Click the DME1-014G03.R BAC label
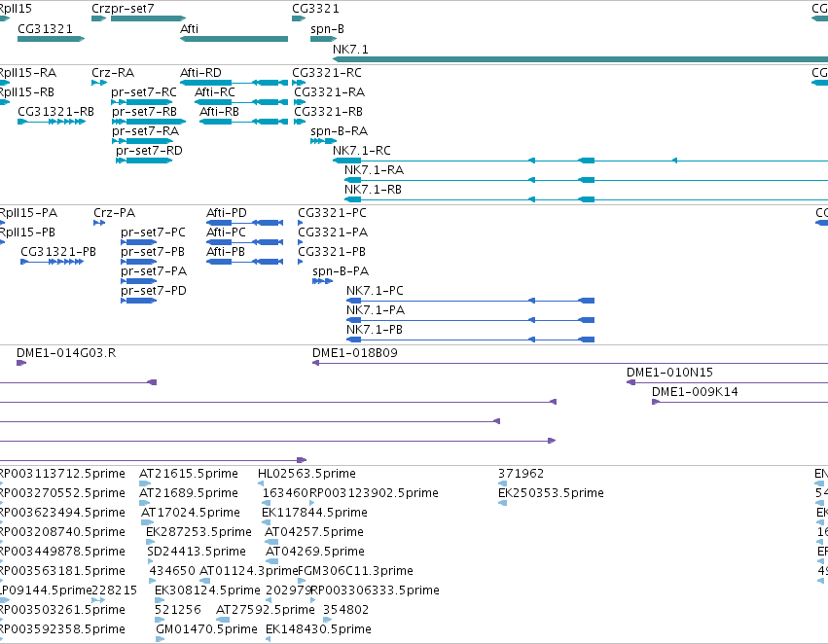 point(66,354)
